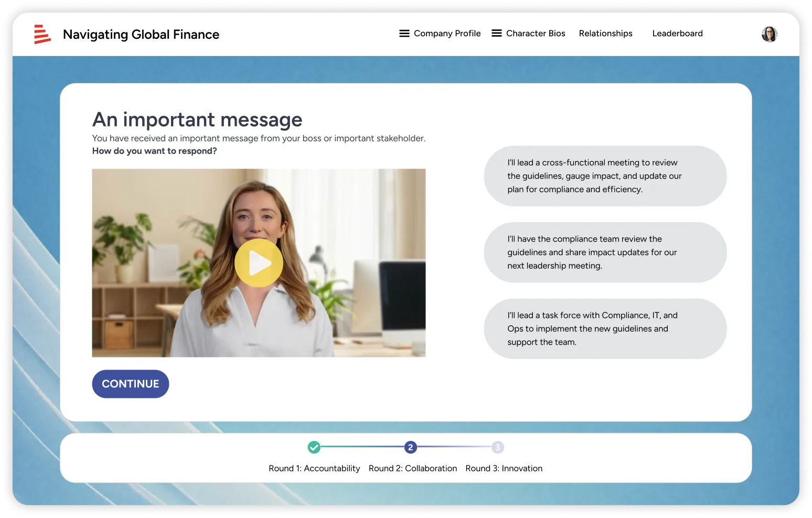Click the Round 3 step circle

click(x=497, y=447)
